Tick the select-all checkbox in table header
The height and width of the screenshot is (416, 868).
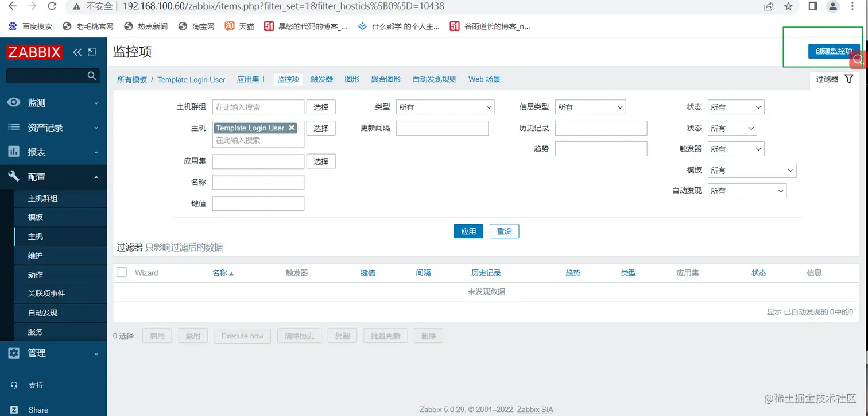(x=122, y=272)
